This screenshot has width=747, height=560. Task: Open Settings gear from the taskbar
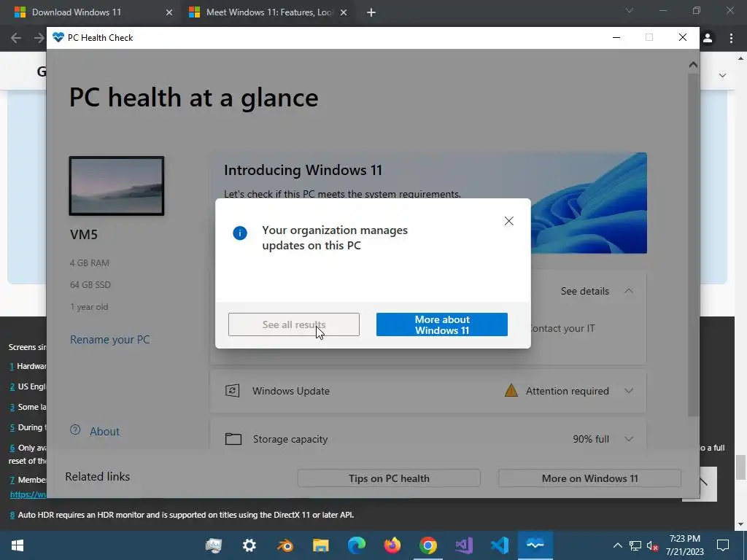pos(249,545)
